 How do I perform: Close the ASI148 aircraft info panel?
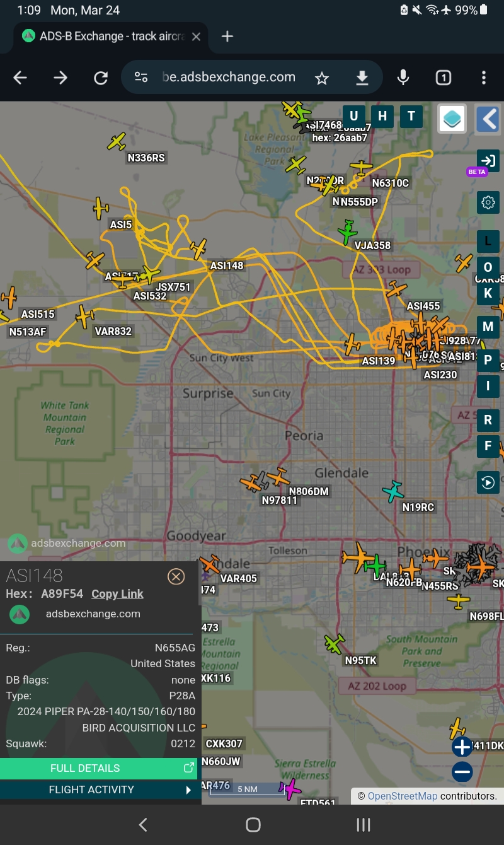pyautogui.click(x=176, y=576)
